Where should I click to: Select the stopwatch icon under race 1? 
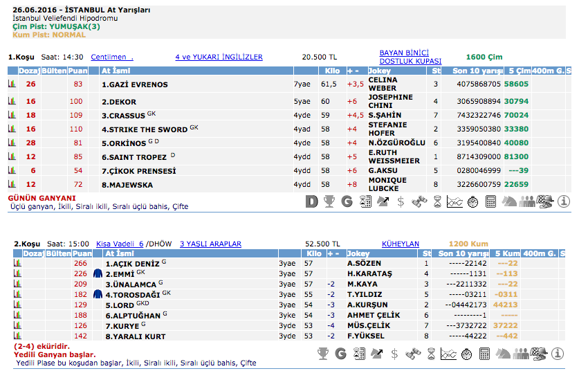pos(473,202)
